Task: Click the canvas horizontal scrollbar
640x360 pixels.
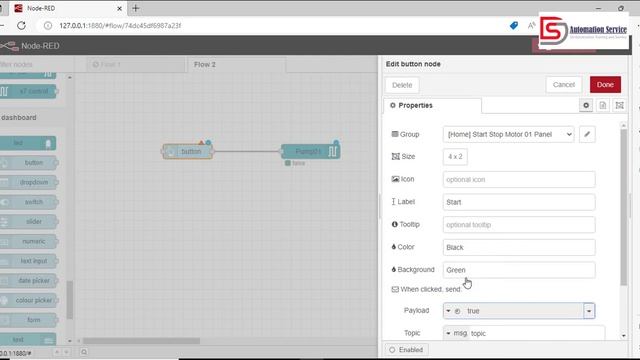Action: [141, 341]
